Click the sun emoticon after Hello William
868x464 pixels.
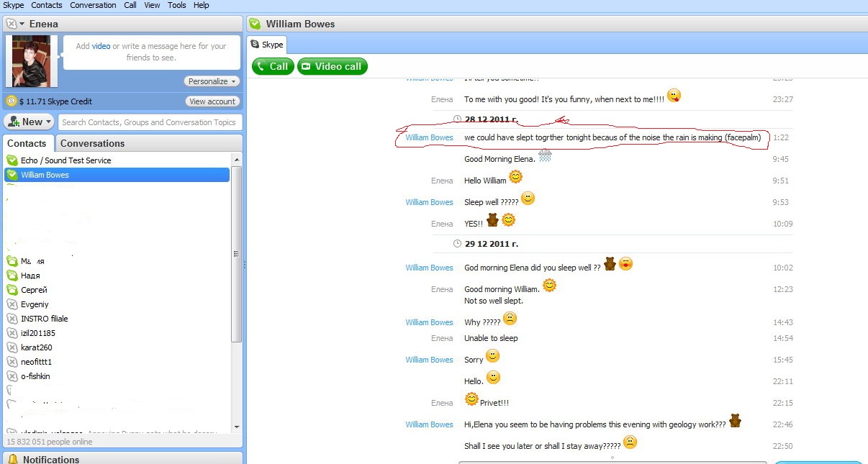point(515,177)
